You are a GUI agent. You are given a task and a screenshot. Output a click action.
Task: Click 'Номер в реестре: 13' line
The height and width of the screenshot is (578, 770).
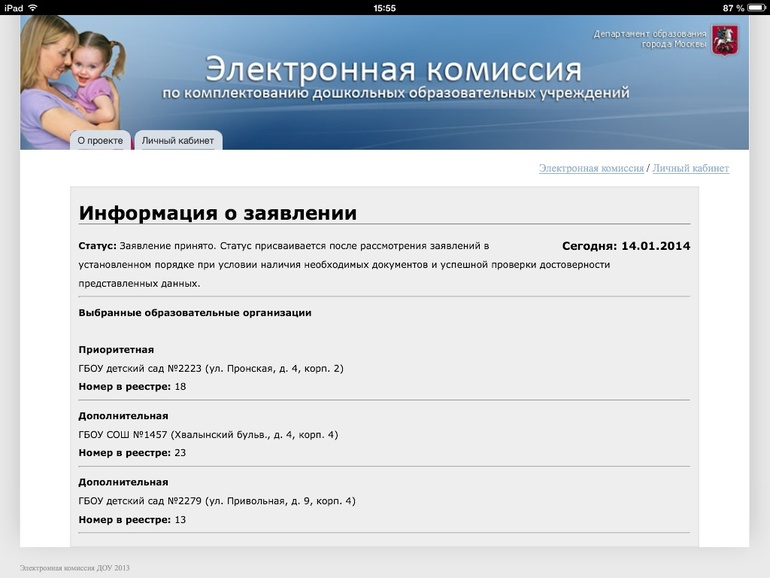(132, 520)
